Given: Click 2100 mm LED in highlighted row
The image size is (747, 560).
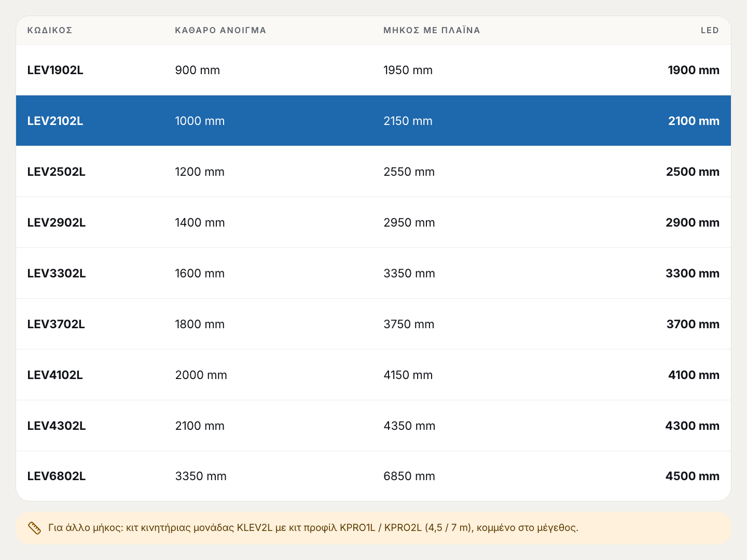Looking at the screenshot, I should (x=694, y=121).
